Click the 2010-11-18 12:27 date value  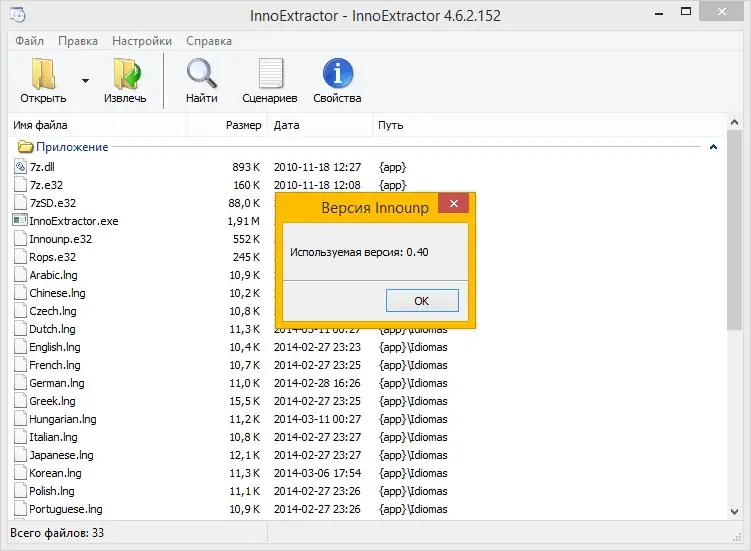317,167
